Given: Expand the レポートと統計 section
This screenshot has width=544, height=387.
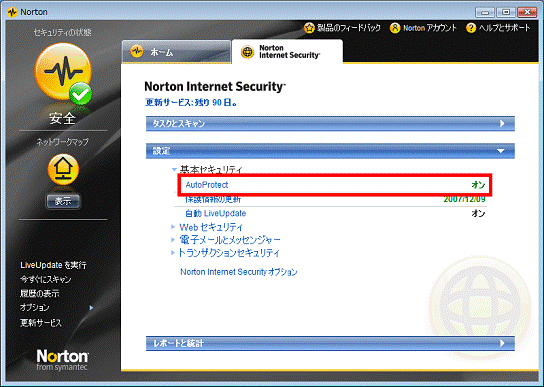Looking at the screenshot, I should [330, 343].
